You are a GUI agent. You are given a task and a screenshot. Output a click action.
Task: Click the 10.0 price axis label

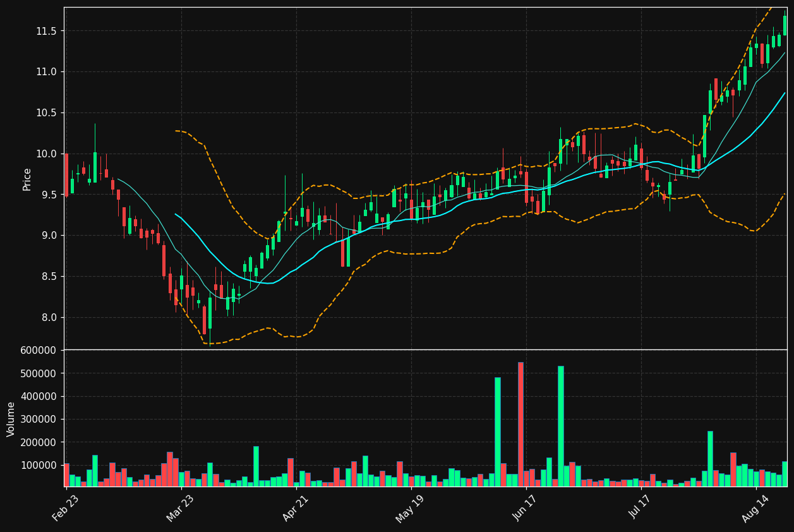[45, 154]
